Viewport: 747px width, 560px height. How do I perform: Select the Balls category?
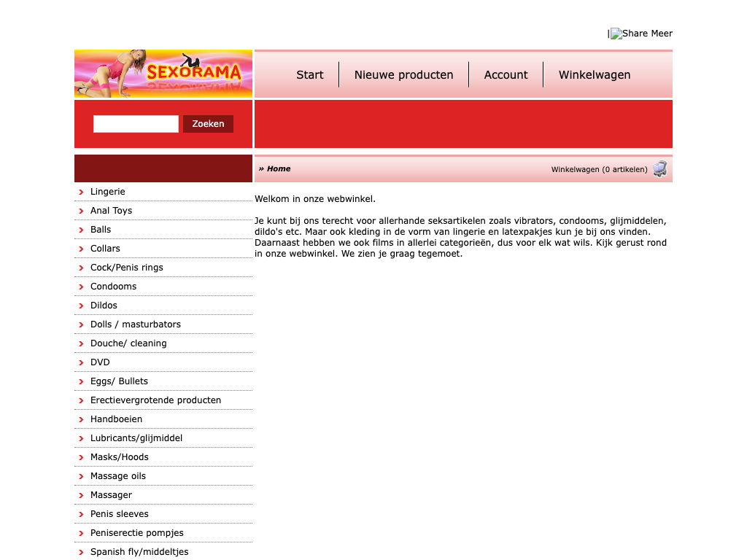click(101, 230)
